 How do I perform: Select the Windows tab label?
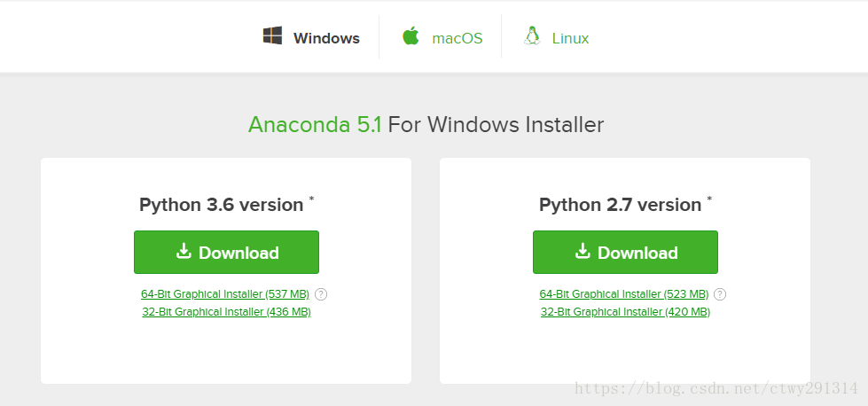coord(326,38)
